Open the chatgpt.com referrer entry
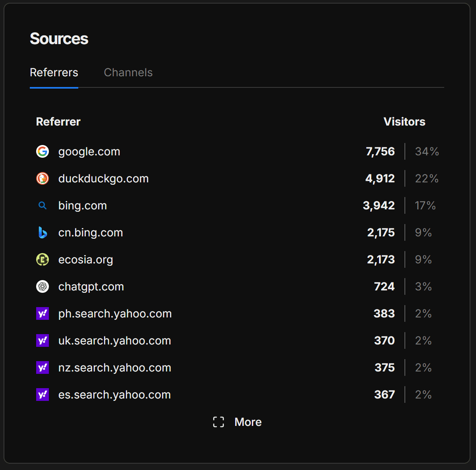 coord(91,286)
